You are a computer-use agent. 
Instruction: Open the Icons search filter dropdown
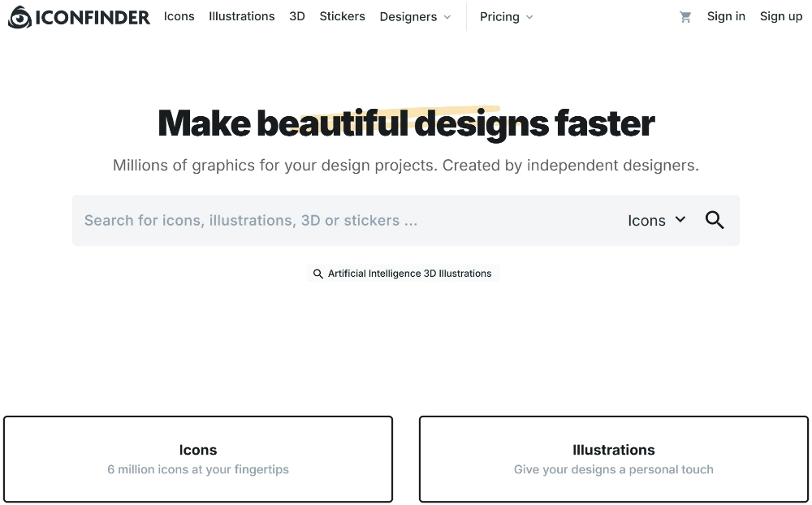pos(656,220)
